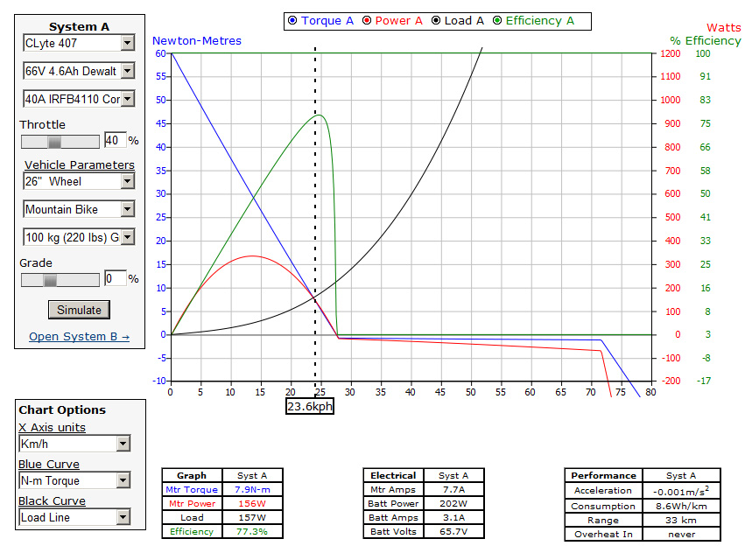Open the 100 kg (220 lbs) weight dropdown
752x560 pixels.
coord(79,237)
